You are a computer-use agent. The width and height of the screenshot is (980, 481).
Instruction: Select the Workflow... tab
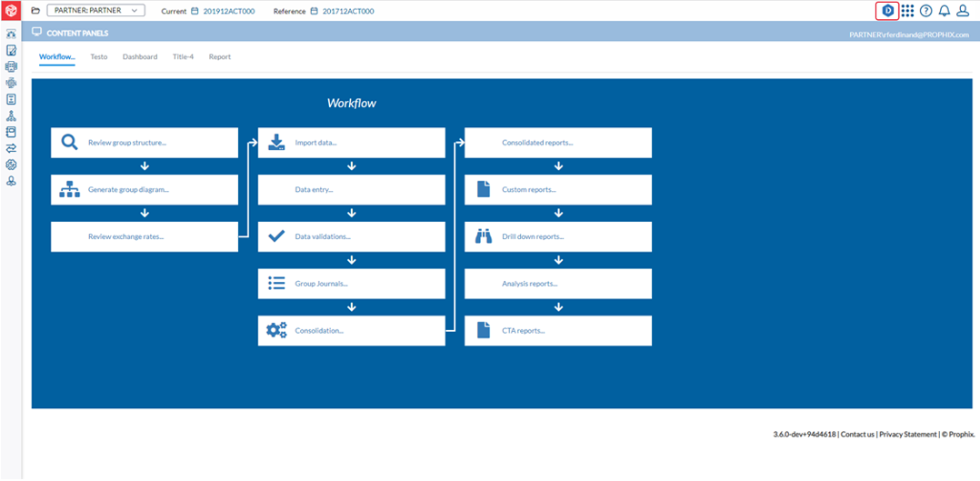[57, 57]
